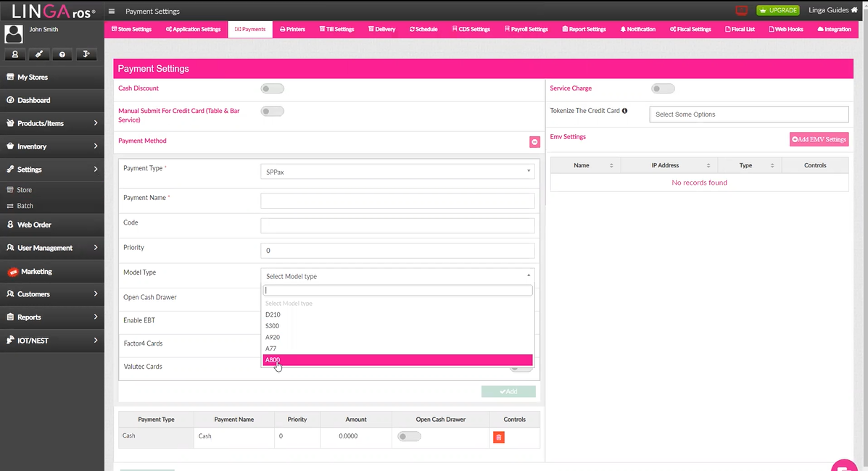
Task: Click the Code input field
Action: point(397,225)
